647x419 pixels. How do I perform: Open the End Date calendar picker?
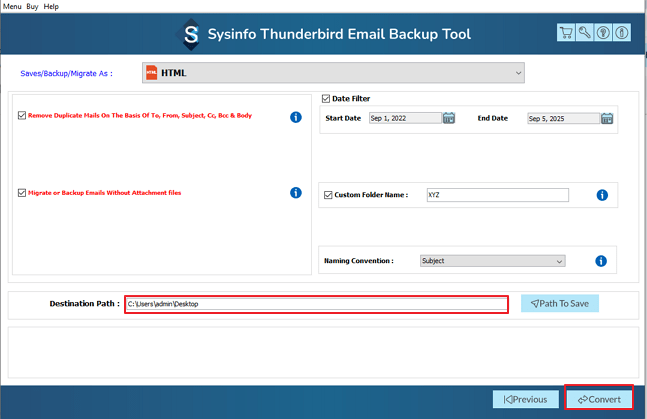pyautogui.click(x=607, y=118)
